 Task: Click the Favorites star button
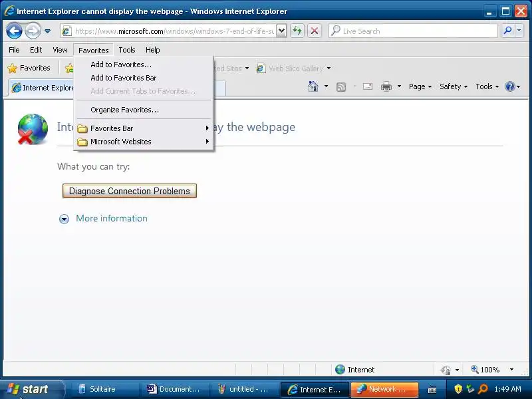(x=29, y=68)
